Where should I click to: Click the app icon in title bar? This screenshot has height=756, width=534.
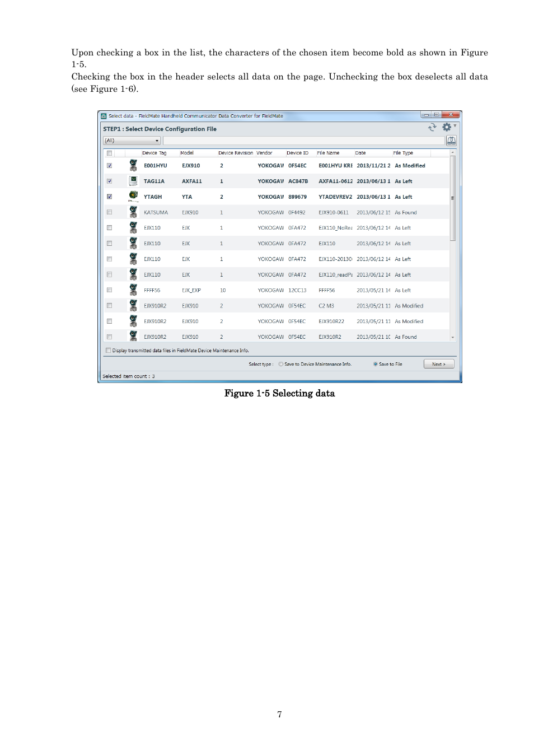[104, 116]
